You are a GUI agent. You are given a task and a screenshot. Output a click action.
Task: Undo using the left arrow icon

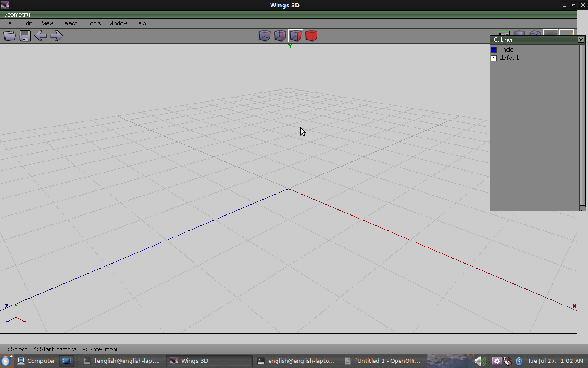point(41,36)
